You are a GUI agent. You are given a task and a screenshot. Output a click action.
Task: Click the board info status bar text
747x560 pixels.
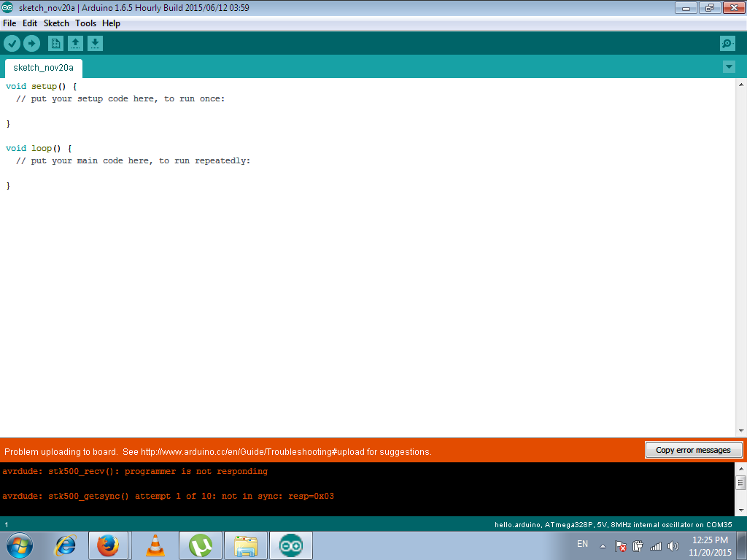[x=613, y=525]
